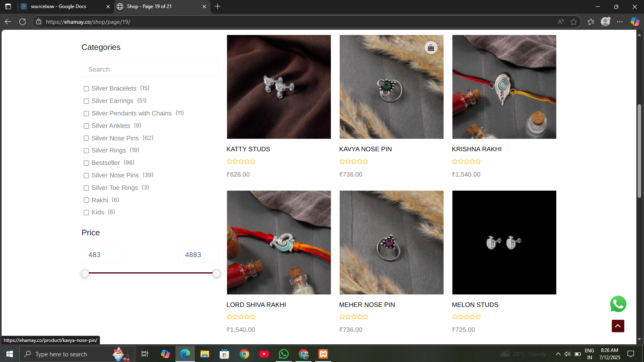Enable the Bestseller filter checkbox
The image size is (644, 362).
86,163
